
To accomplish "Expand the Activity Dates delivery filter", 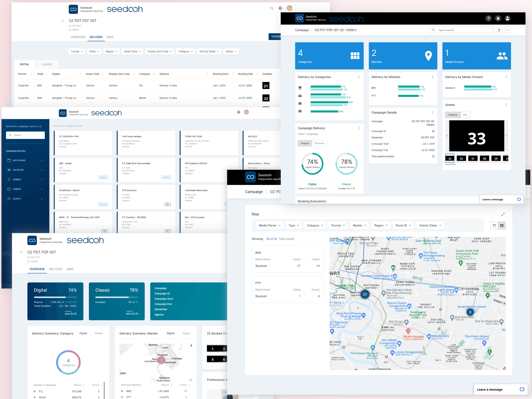I will (209, 52).
